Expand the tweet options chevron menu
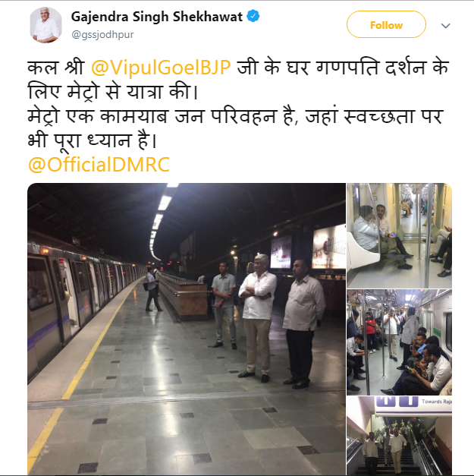The image size is (474, 476). click(445, 26)
